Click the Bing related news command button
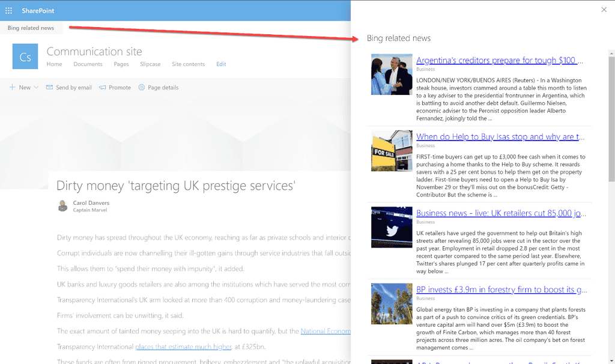The width and height of the screenshot is (615, 364). coord(31,28)
